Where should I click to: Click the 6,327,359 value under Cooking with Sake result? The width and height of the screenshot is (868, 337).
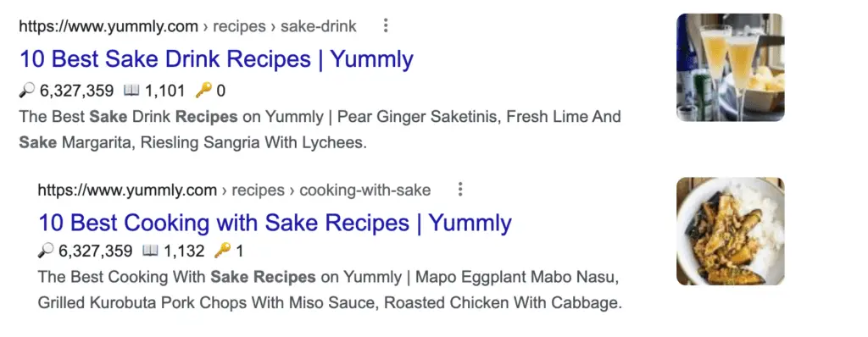click(x=96, y=251)
